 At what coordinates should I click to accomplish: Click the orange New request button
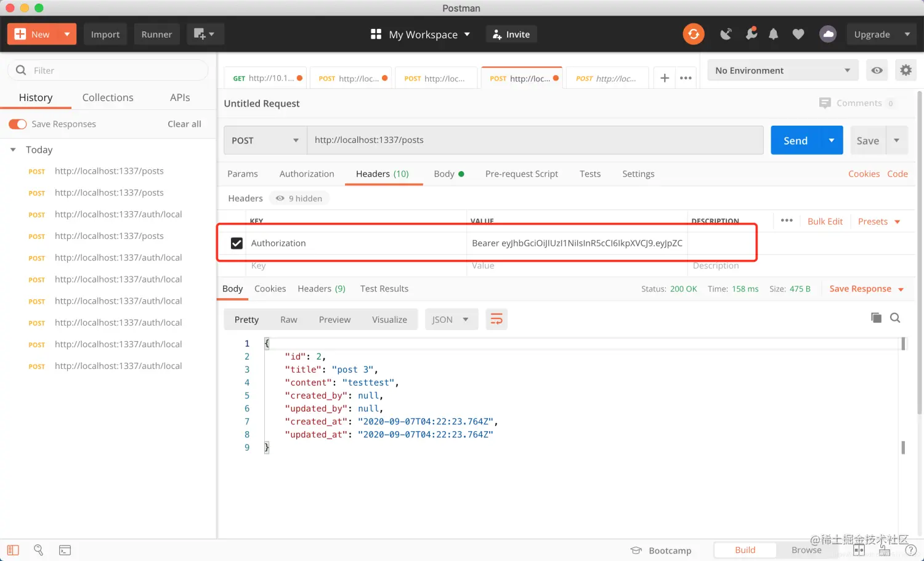pos(33,34)
